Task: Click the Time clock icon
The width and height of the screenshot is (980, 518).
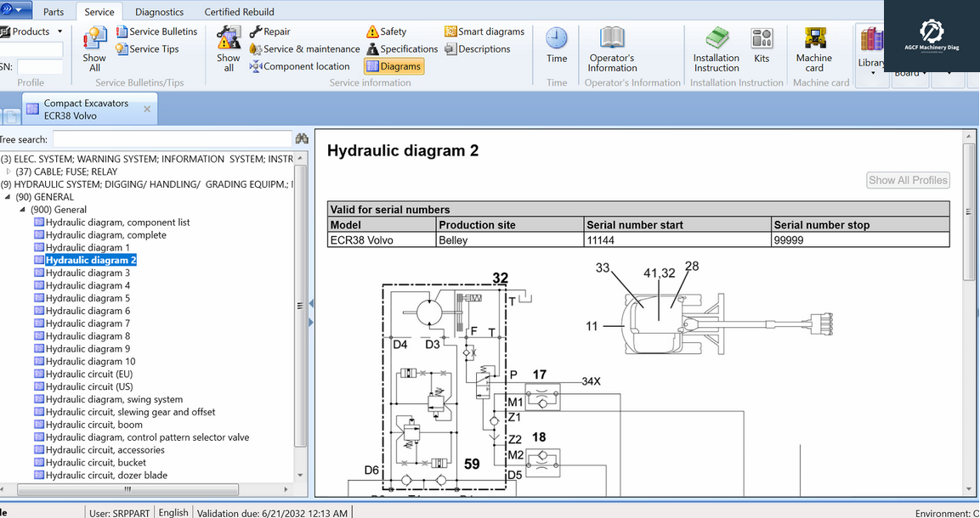Action: pyautogui.click(x=557, y=39)
